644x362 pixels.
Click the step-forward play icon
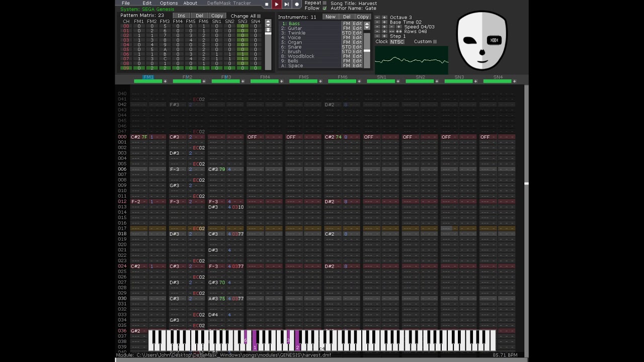[286, 4]
